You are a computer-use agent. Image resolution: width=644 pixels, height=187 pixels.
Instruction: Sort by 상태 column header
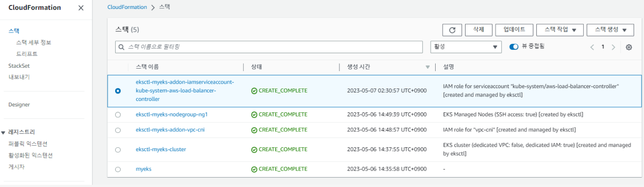pos(257,67)
